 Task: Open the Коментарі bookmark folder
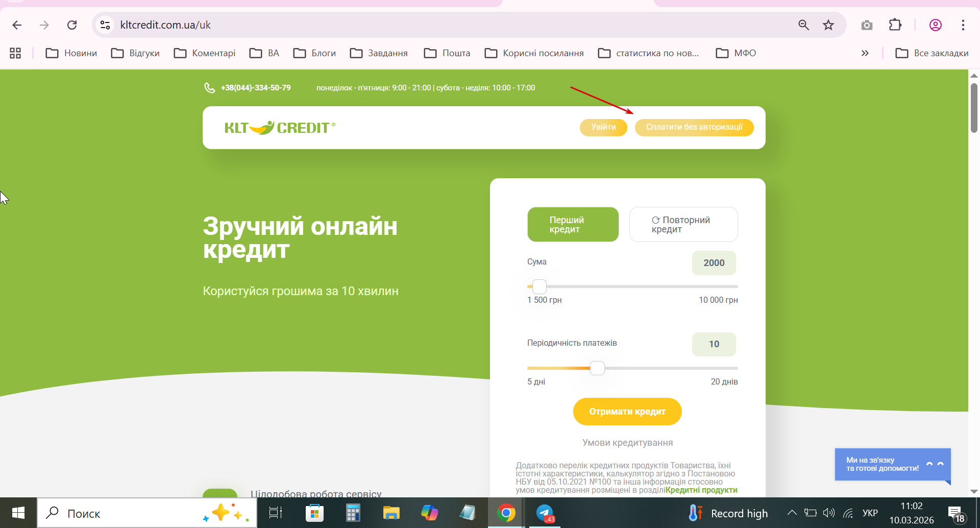click(x=205, y=53)
